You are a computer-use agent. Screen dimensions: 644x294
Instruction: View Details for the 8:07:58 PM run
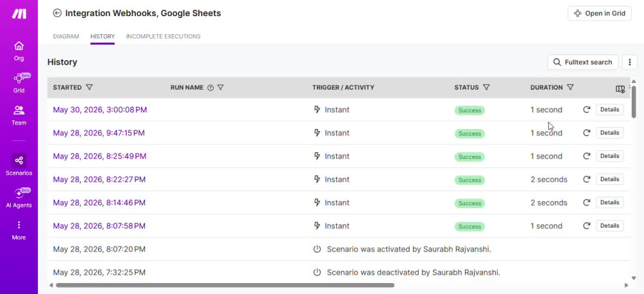tap(609, 226)
